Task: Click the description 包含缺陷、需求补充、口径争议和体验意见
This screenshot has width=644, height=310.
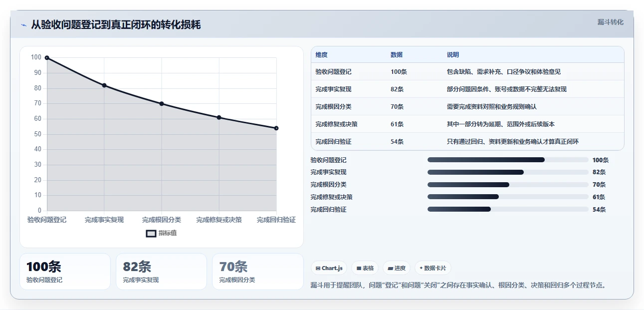Action: click(504, 72)
